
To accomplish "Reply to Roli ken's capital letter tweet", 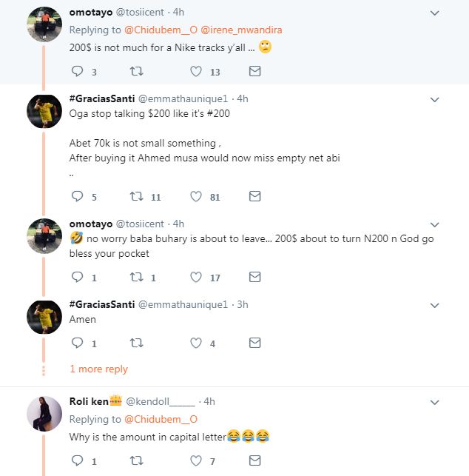I will 78,462.
